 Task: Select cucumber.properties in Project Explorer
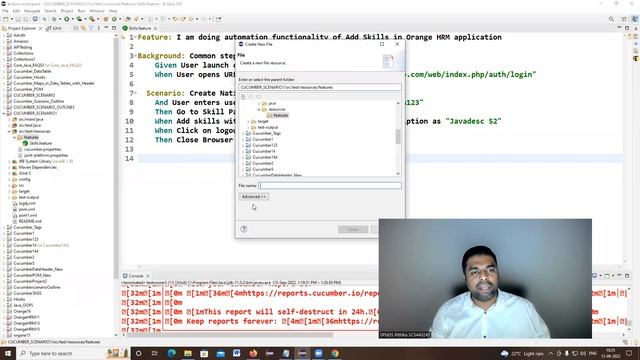42,149
